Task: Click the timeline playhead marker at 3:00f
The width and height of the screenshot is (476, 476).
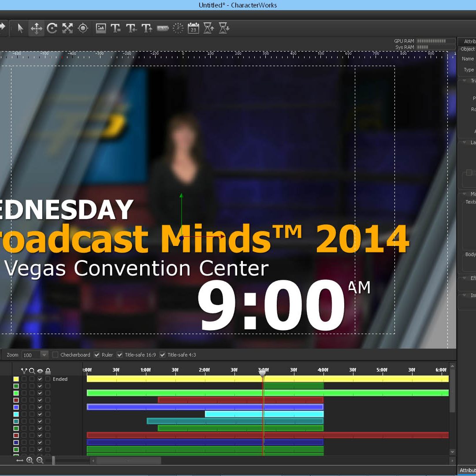Action: [x=263, y=374]
